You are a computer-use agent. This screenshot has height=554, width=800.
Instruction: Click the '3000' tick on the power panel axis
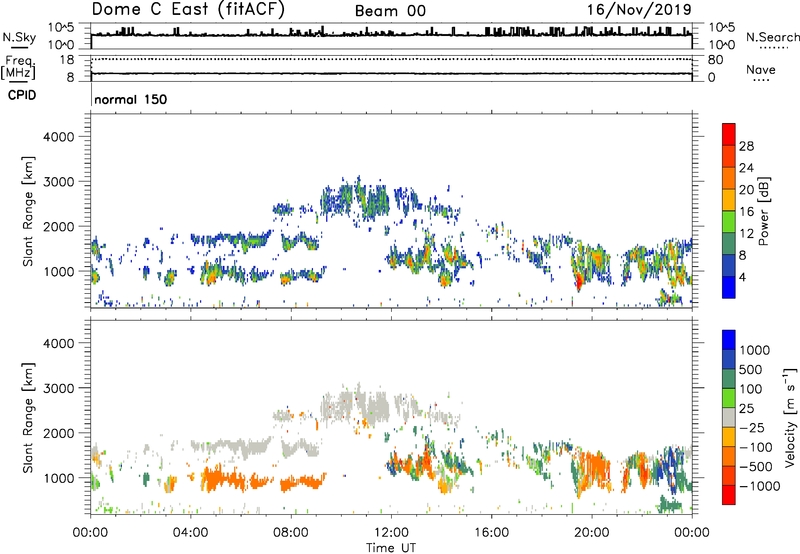pos(58,182)
